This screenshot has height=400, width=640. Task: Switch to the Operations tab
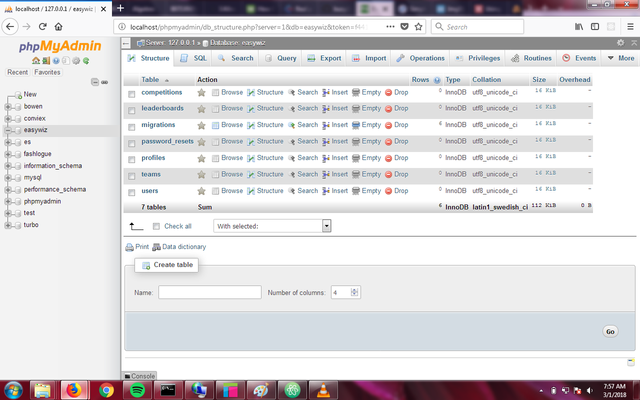[x=420, y=58]
